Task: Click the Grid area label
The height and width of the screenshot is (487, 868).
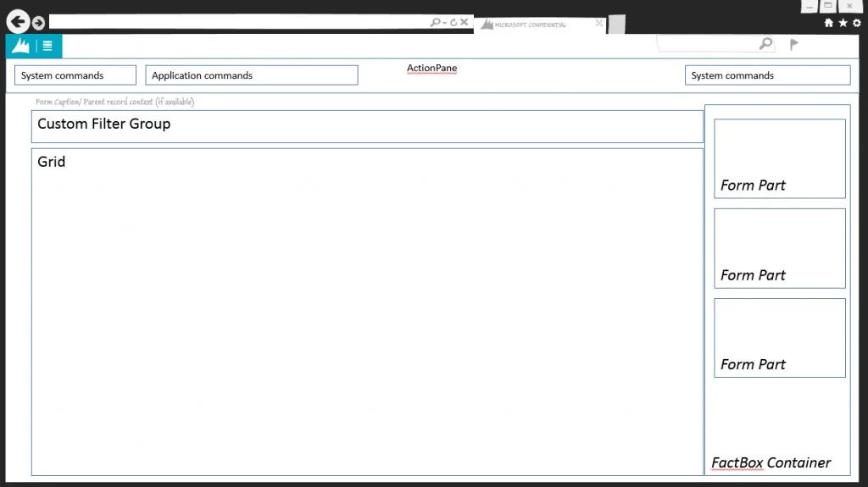Action: tap(52, 162)
